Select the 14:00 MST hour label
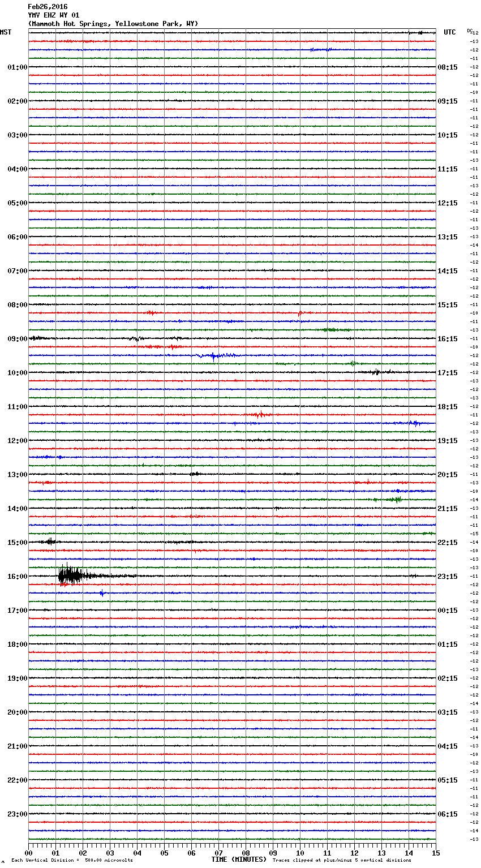The width and height of the screenshot is (481, 868). [x=18, y=509]
